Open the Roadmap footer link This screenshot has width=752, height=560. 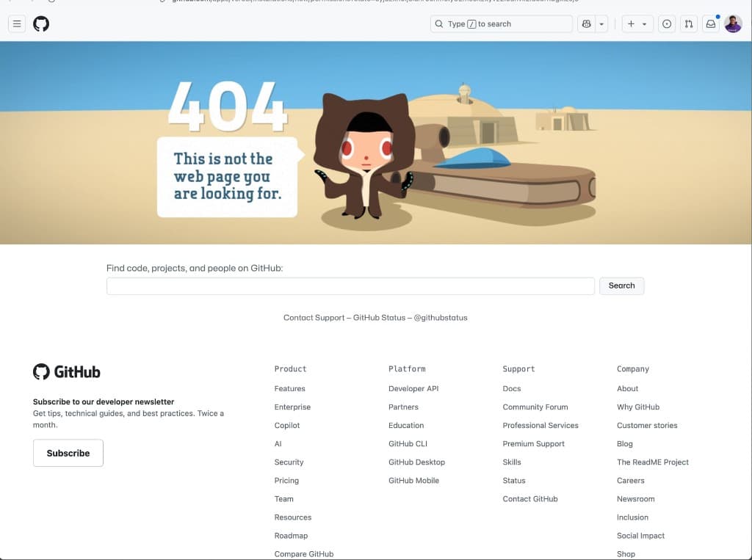[291, 536]
